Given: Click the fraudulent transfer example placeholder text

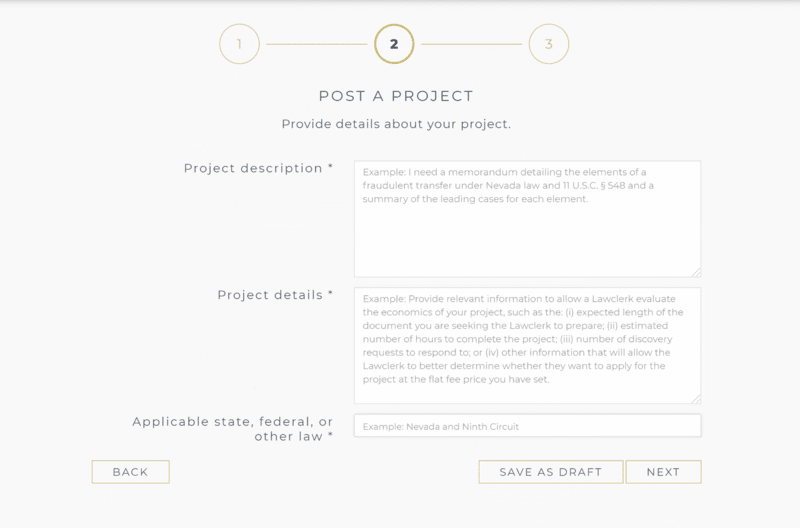Looking at the screenshot, I should (508, 186).
